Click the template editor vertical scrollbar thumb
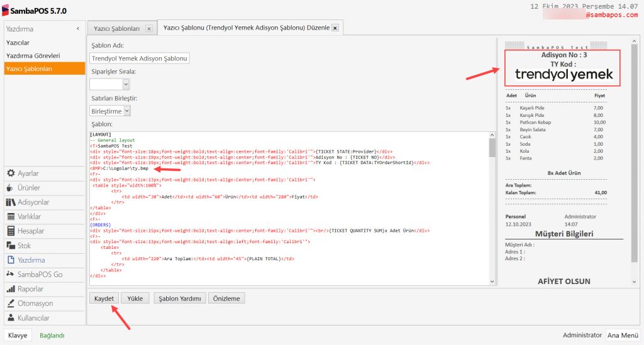Image resolution: width=644 pixels, height=345 pixels. pyautogui.click(x=492, y=148)
